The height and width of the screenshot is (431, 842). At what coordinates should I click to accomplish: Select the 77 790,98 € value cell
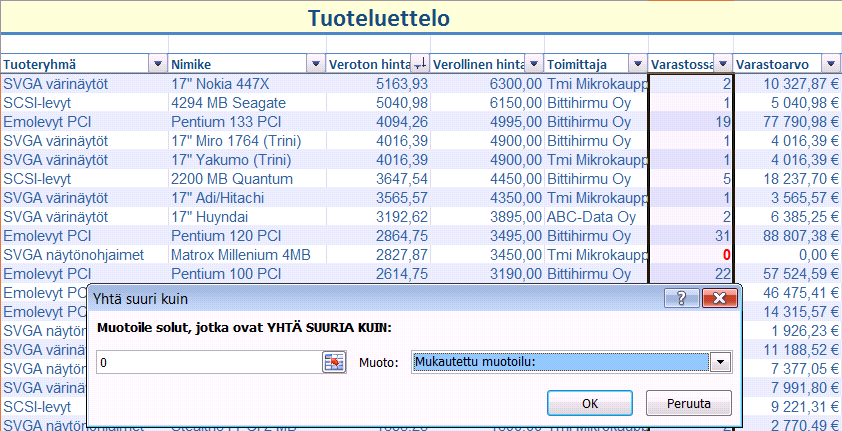click(x=787, y=122)
